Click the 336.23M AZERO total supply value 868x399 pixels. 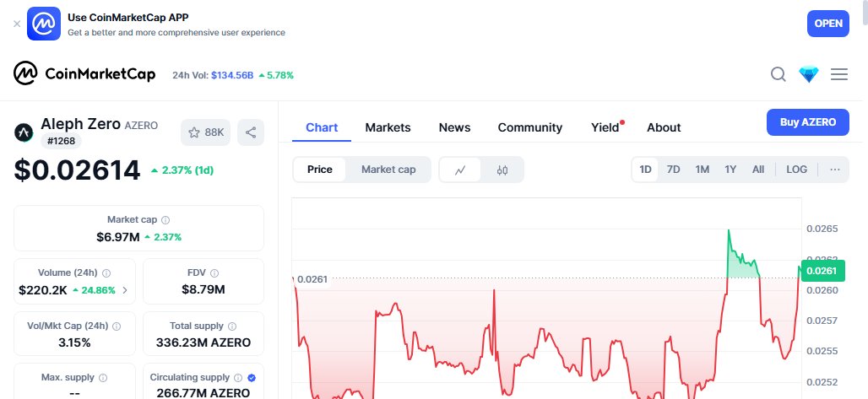203,342
